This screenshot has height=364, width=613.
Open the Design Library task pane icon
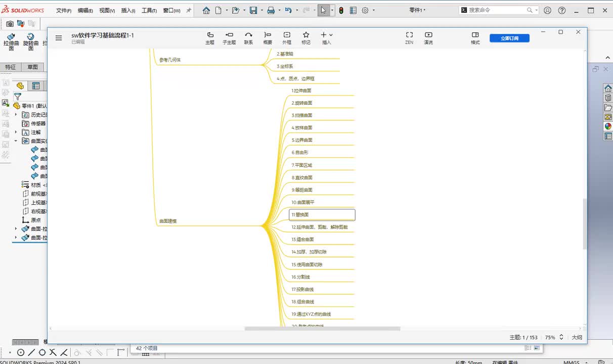[x=608, y=98]
